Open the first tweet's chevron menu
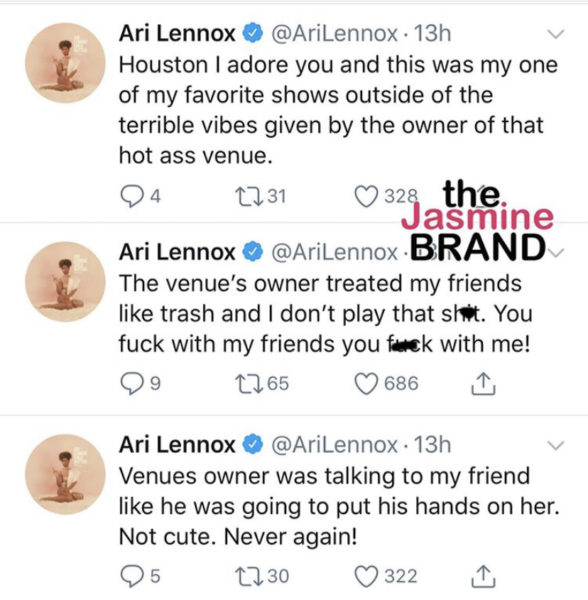The image size is (588, 600). coord(555,34)
